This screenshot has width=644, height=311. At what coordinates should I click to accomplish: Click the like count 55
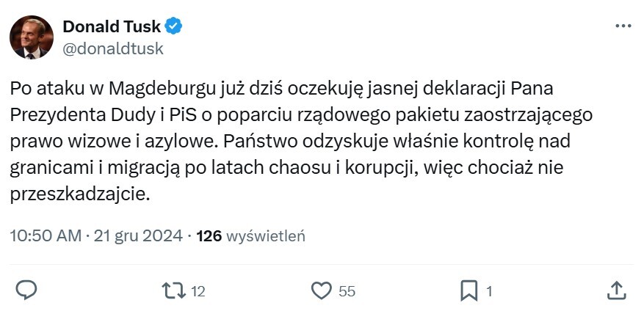347,291
